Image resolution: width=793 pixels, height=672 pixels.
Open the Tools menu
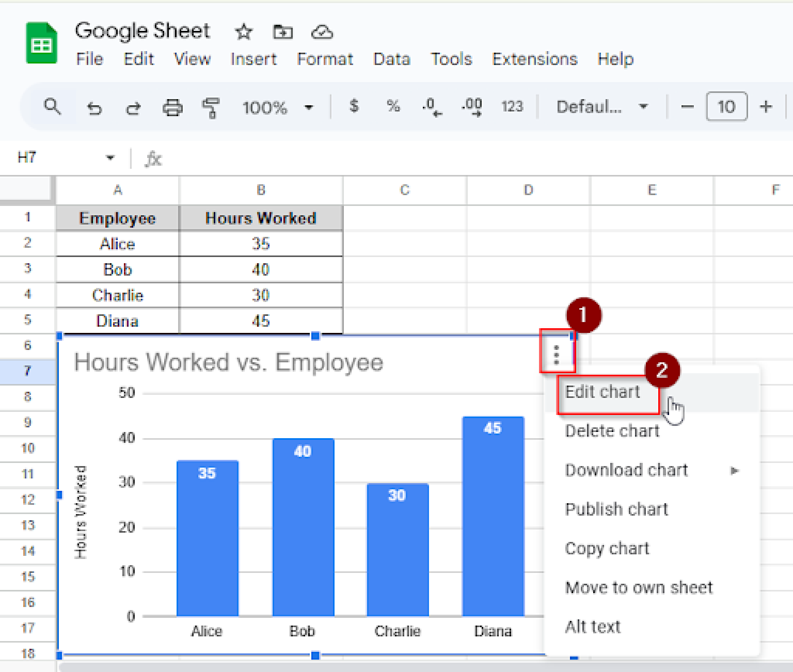pos(451,59)
